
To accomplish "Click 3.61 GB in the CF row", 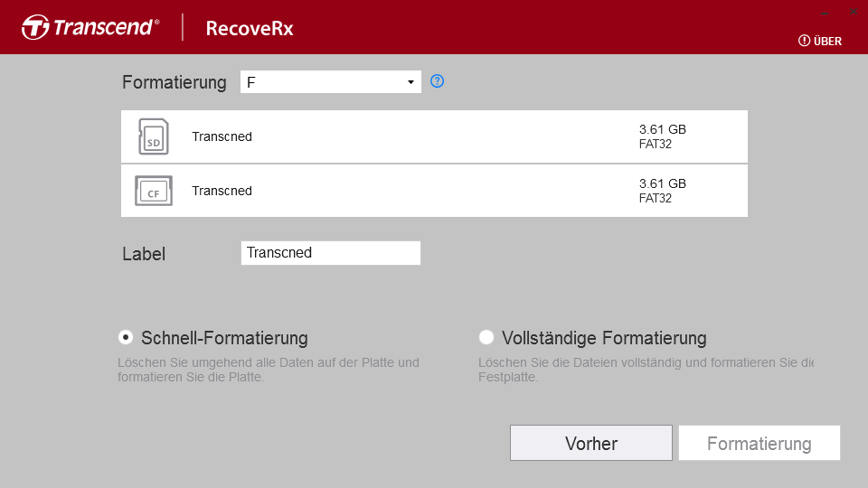I will [663, 183].
